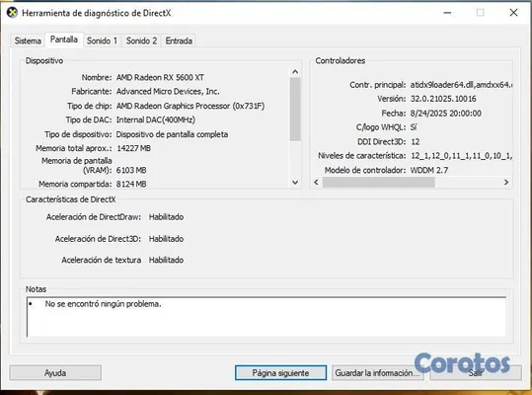Click Dispositivo list scroll-up arrow

(x=295, y=72)
